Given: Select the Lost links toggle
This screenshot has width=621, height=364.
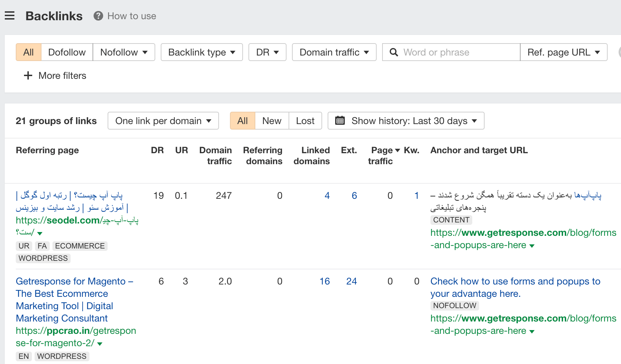Looking at the screenshot, I should coord(305,121).
